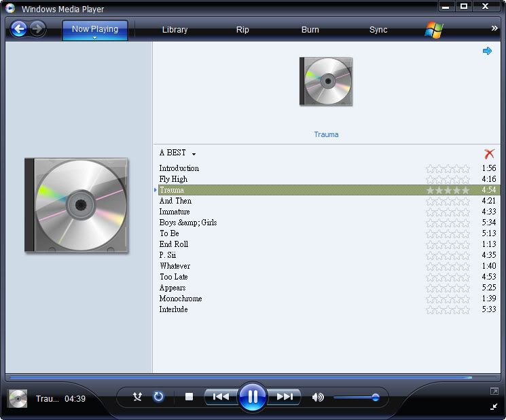Viewport: 506px width, 420px height.
Task: Pause the current song
Action: [x=253, y=397]
